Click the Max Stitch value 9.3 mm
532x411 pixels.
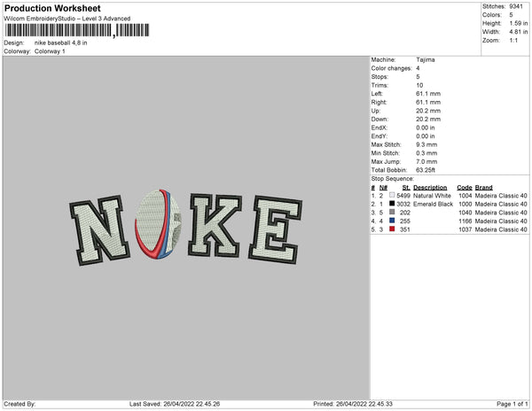[426, 144]
